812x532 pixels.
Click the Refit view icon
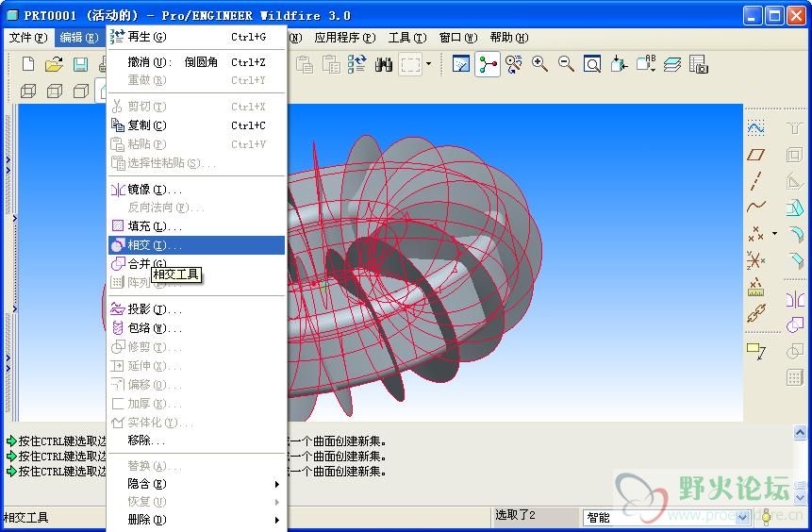pos(592,64)
